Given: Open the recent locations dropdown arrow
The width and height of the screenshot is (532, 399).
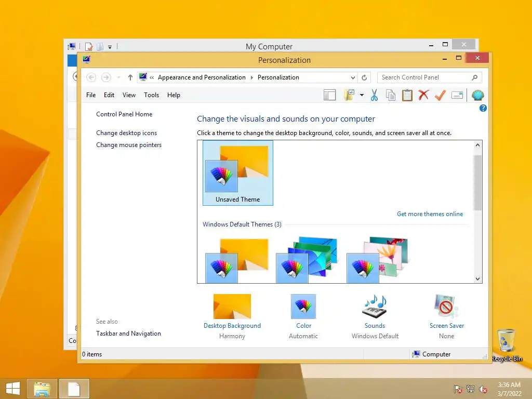Looking at the screenshot, I should click(118, 78).
